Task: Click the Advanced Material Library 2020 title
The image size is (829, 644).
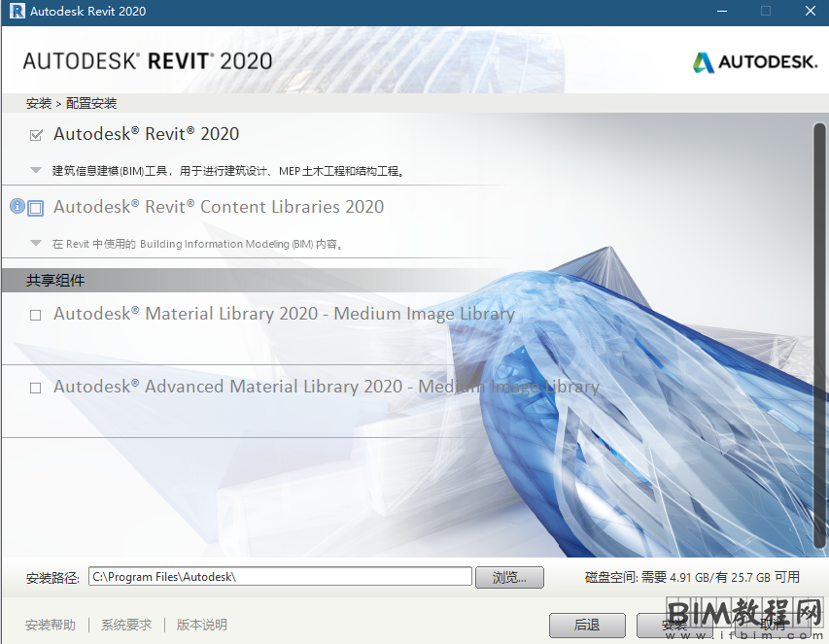Action: pos(327,387)
